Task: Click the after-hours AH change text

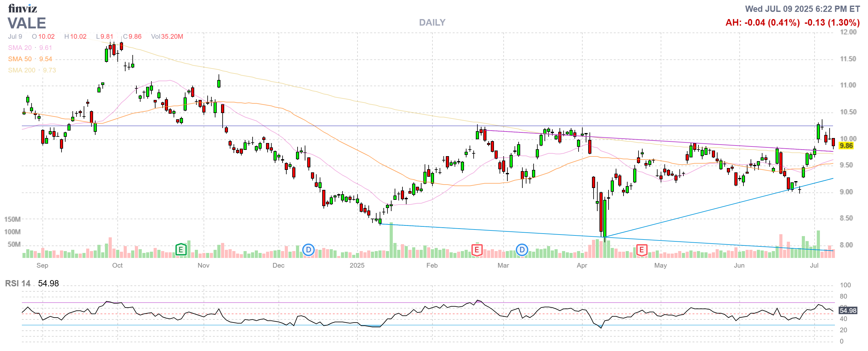Action: tap(762, 22)
